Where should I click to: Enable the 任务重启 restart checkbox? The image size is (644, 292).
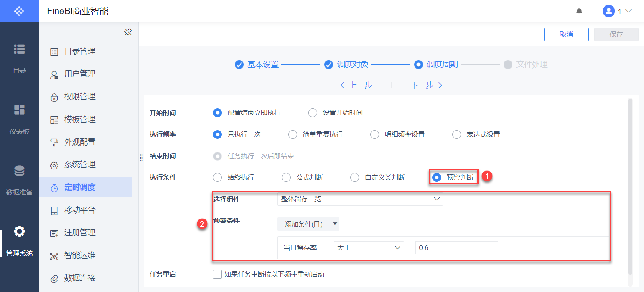point(217,274)
